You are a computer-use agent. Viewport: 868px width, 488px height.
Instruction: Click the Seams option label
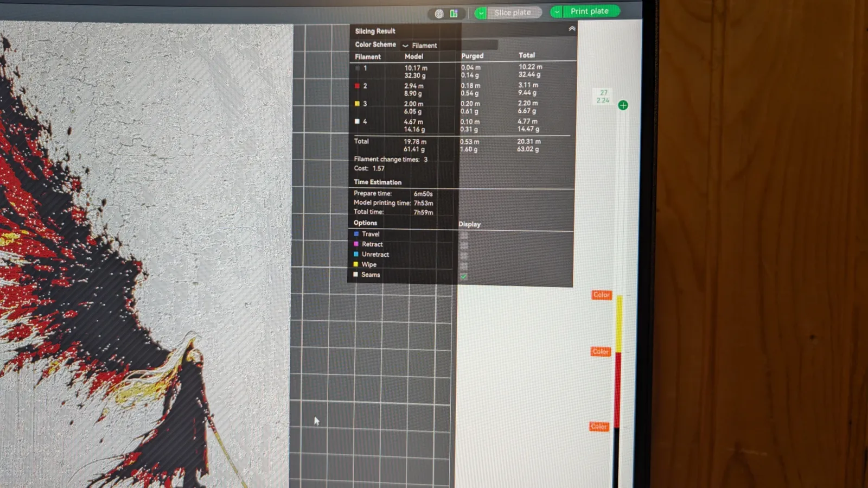point(371,275)
